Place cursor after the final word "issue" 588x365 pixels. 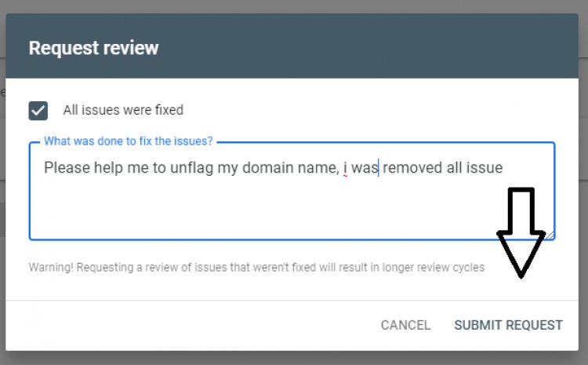[x=503, y=167]
